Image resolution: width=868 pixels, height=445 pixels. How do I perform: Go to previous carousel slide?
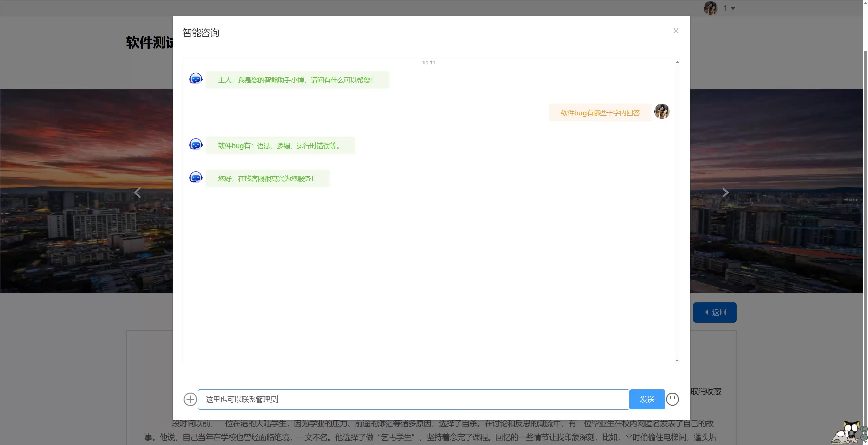point(137,192)
